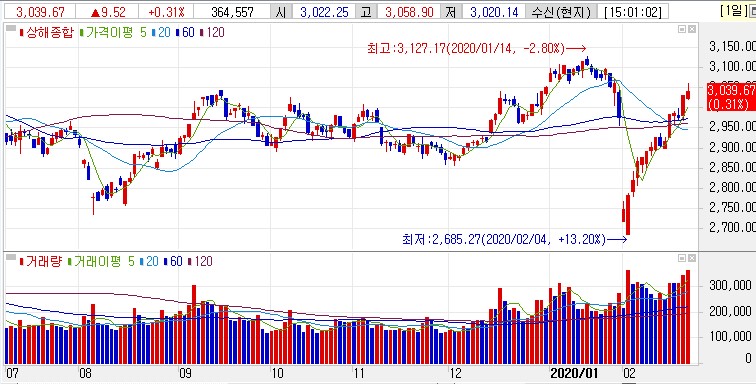Click the 5-day volume average legend entry
The height and width of the screenshot is (384, 756).
point(131,261)
